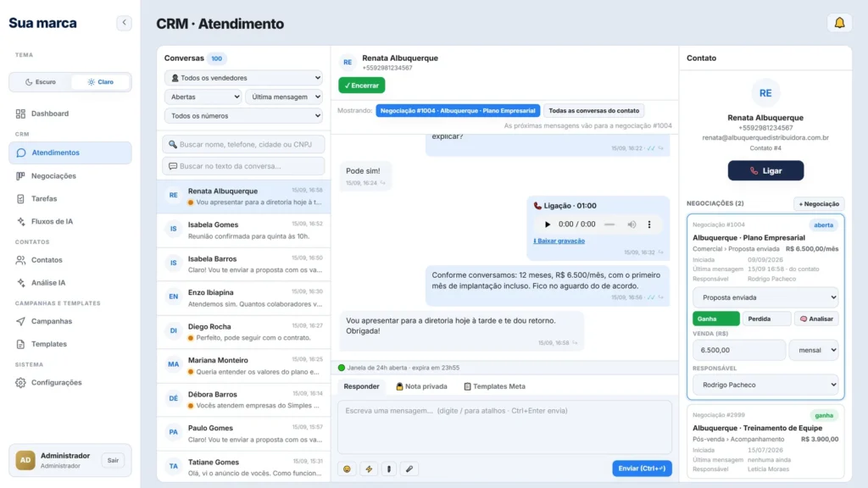868x488 pixels.
Task: Open Rodrigo Pacheco responsável dropdown
Action: tap(765, 385)
